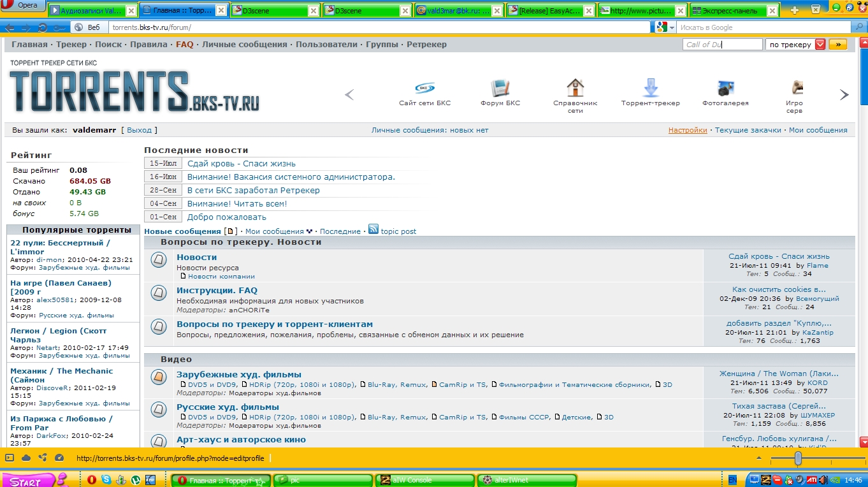Open the Google search engine dropdown
The width and height of the screenshot is (868, 487).
(x=665, y=27)
